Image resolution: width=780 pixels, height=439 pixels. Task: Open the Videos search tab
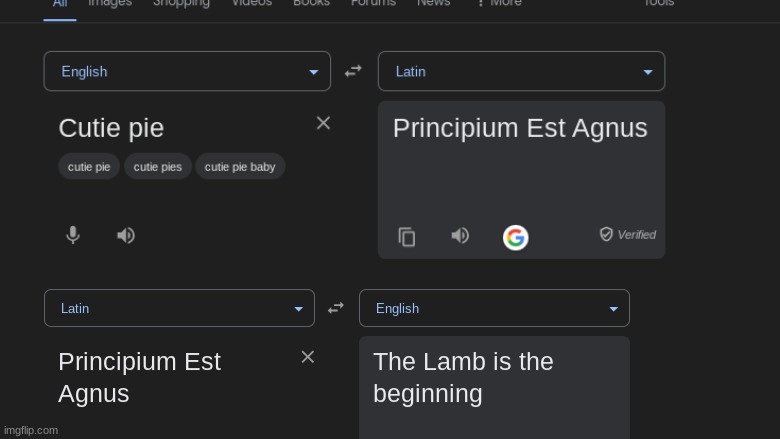coord(252,3)
